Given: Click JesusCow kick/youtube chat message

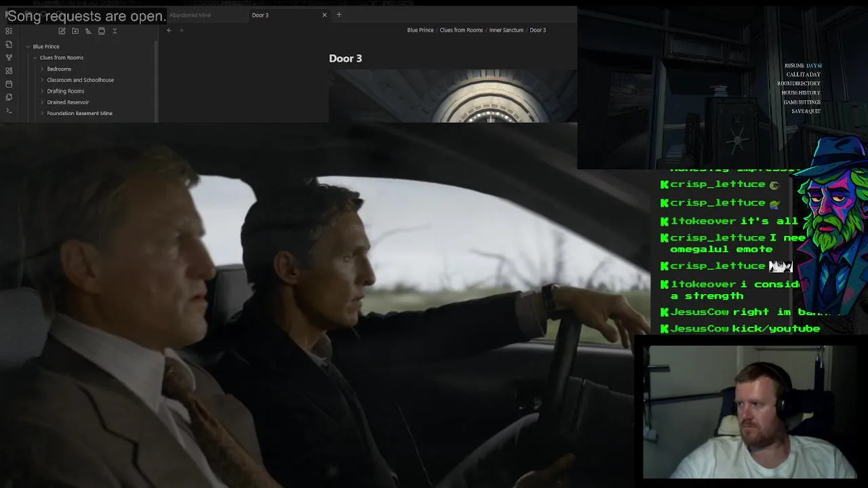Looking at the screenshot, I should [x=741, y=329].
